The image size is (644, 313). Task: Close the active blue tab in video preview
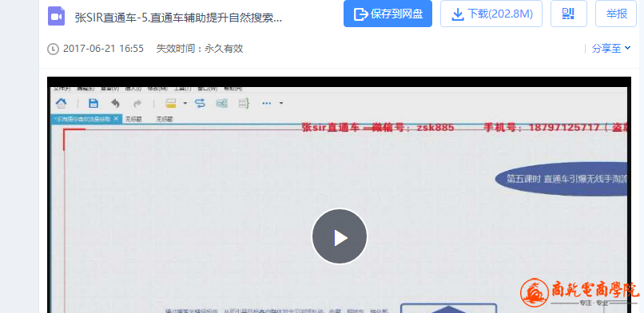[116, 118]
